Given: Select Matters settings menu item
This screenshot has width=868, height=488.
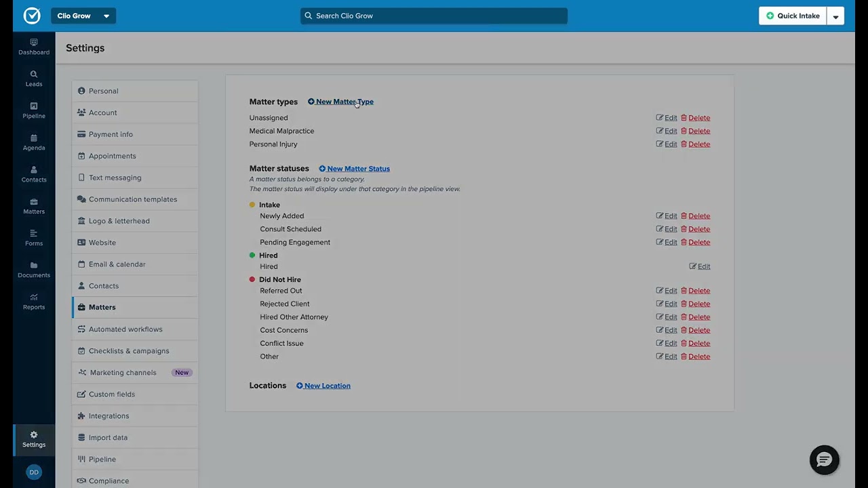Looking at the screenshot, I should click(x=135, y=307).
